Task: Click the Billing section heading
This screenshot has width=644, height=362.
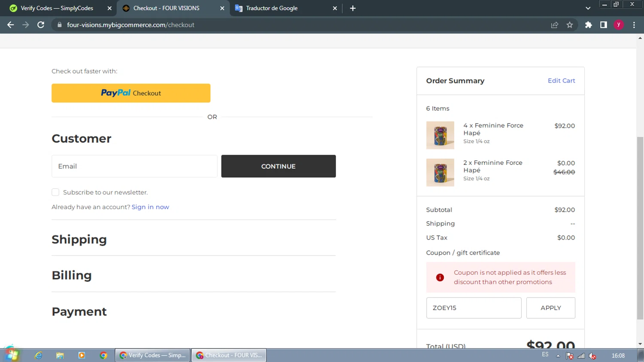Action: pyautogui.click(x=72, y=275)
